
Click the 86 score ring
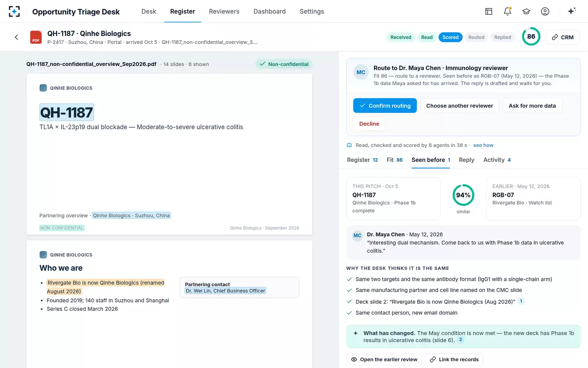pyautogui.click(x=531, y=36)
